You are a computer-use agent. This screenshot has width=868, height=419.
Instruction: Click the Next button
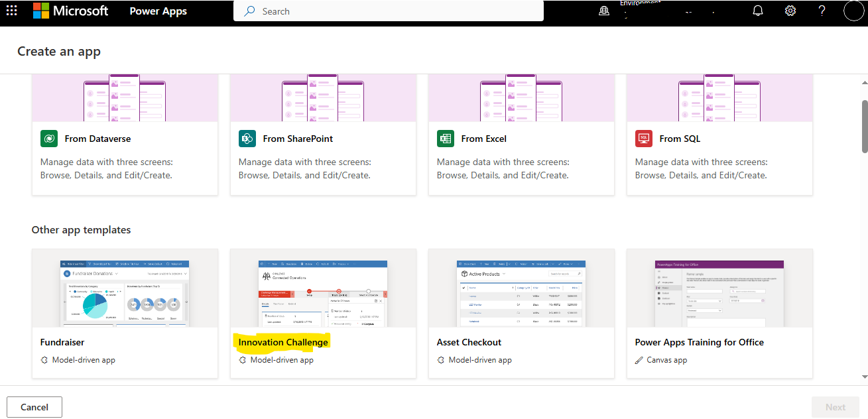(x=835, y=406)
